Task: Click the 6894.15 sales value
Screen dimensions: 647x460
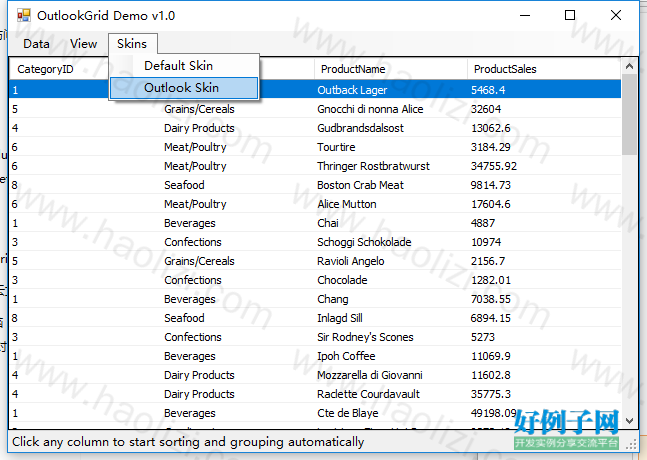Action: tap(491, 318)
